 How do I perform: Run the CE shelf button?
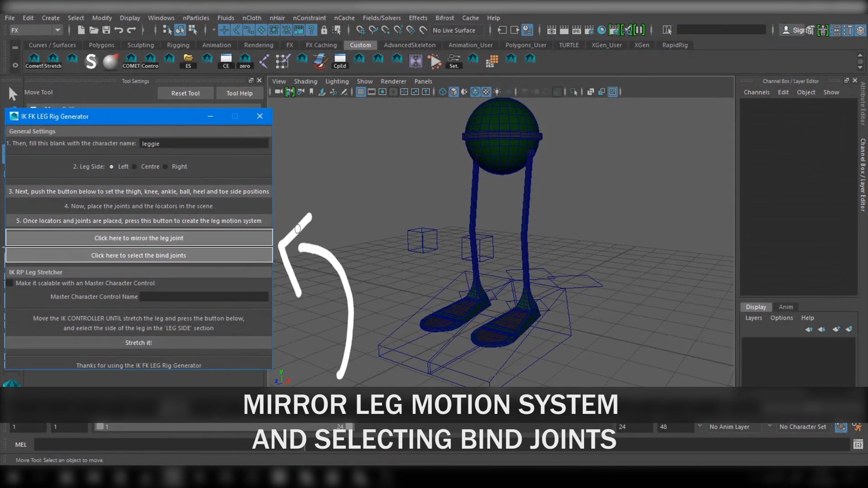point(226,61)
